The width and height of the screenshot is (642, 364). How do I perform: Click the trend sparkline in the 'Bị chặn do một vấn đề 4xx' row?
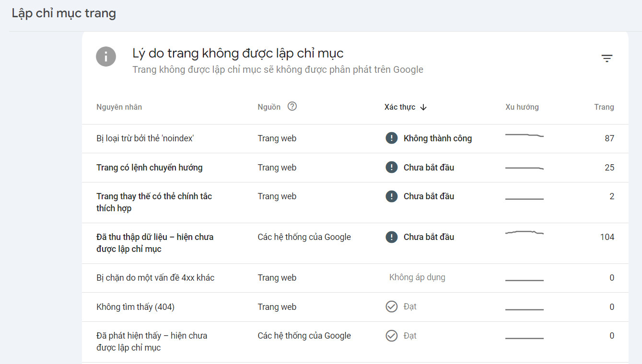tap(525, 280)
